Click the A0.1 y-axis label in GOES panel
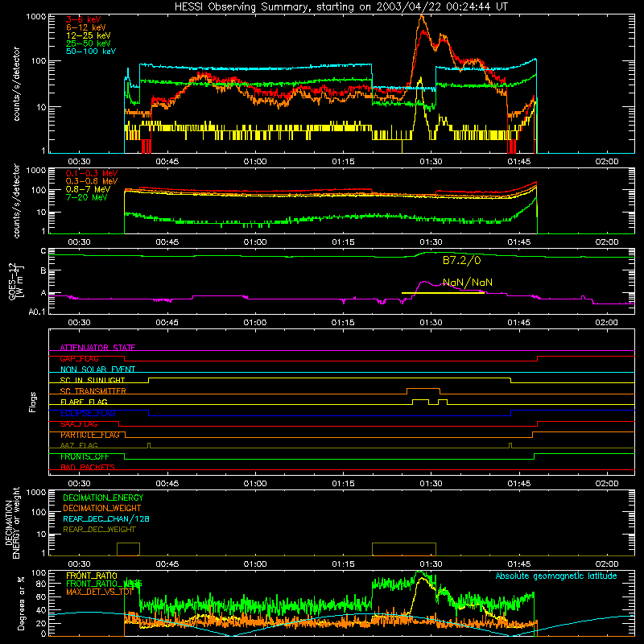 coord(37,312)
